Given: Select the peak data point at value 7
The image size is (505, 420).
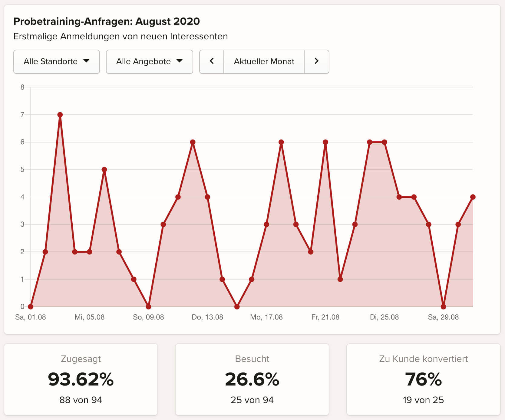Looking at the screenshot, I should point(60,115).
